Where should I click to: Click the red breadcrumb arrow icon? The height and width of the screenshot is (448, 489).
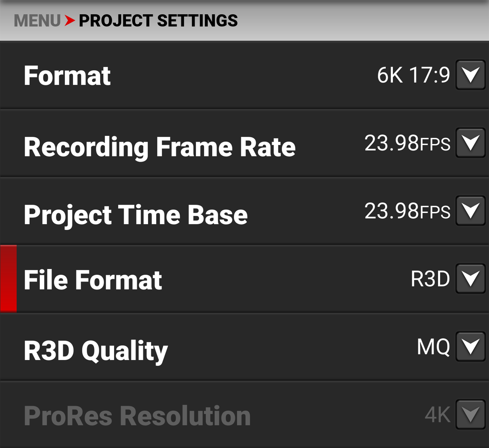coord(69,21)
